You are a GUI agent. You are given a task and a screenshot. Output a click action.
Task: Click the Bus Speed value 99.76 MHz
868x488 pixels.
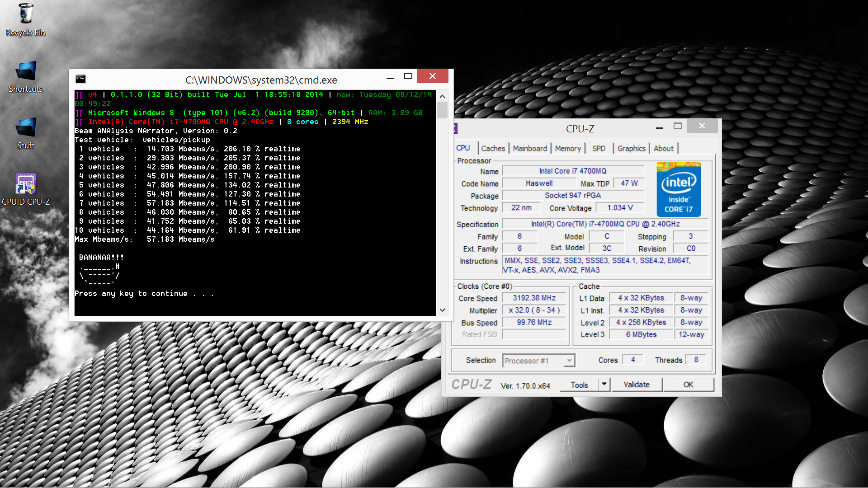tap(534, 322)
